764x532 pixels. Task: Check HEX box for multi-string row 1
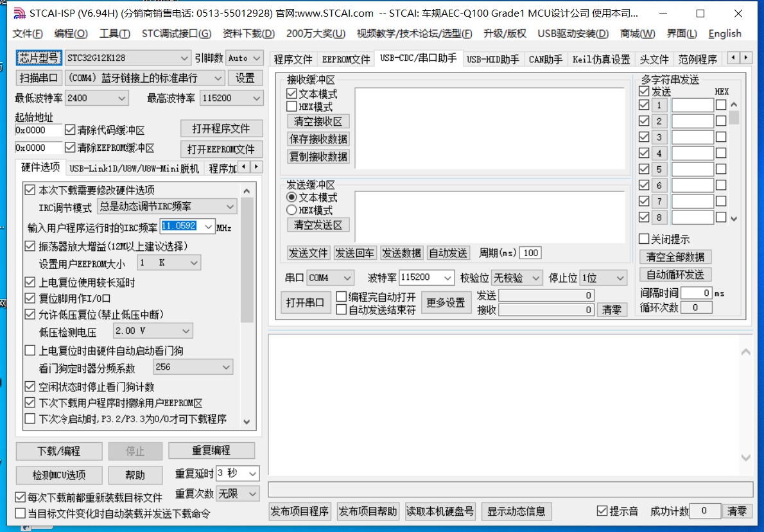pyautogui.click(x=721, y=105)
